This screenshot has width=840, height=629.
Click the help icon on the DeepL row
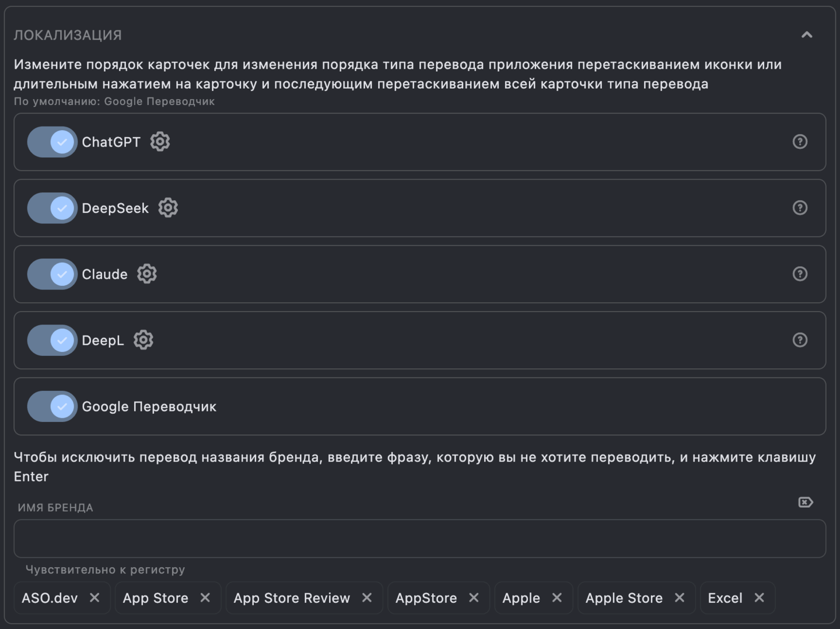point(800,340)
